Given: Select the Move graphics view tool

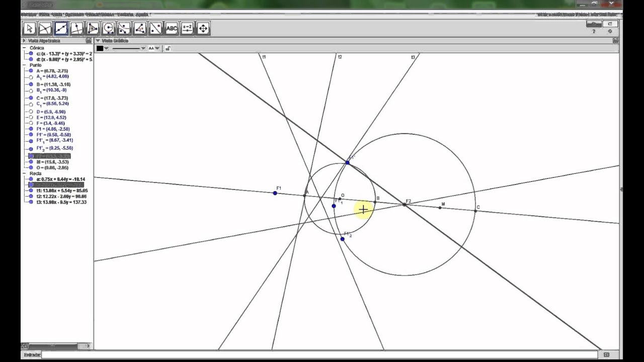Looking at the screenshot, I should click(203, 28).
